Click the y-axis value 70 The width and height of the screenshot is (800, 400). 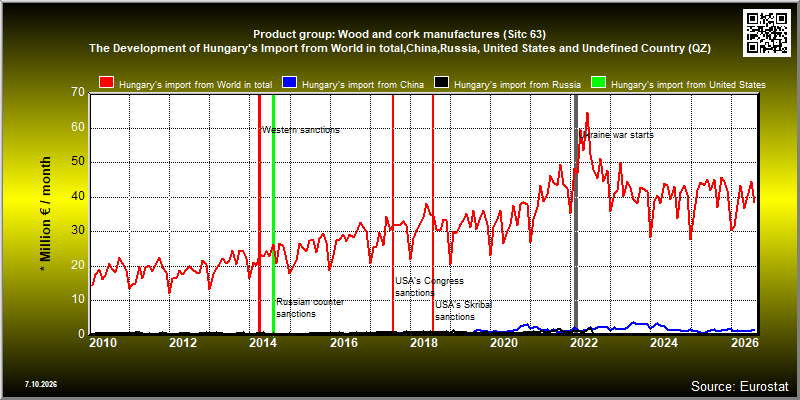pyautogui.click(x=78, y=93)
